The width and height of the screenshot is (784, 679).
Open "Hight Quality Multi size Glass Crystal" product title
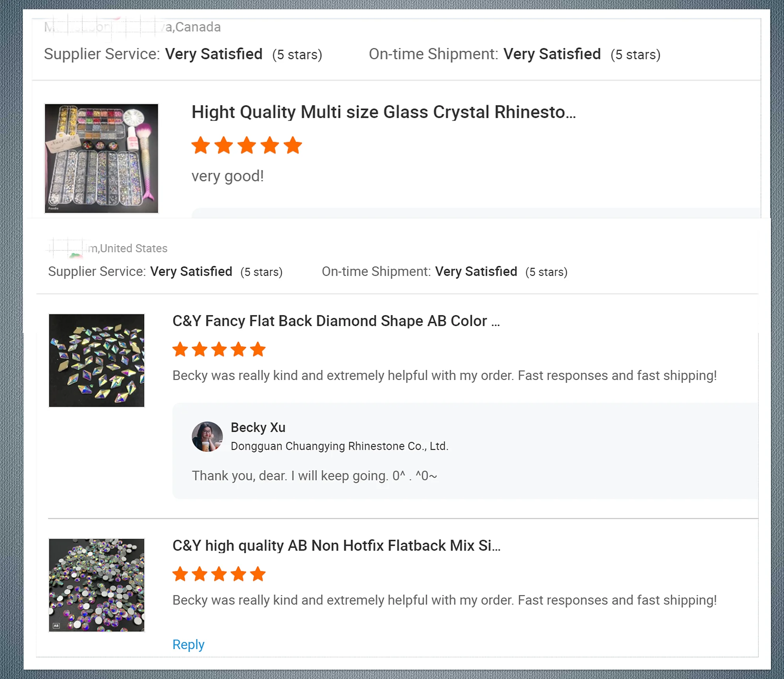click(x=383, y=112)
